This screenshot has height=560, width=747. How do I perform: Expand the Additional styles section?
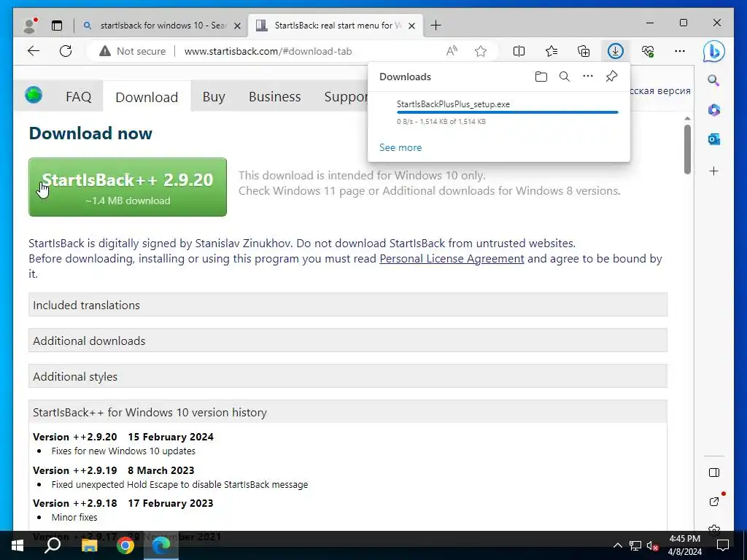point(348,376)
